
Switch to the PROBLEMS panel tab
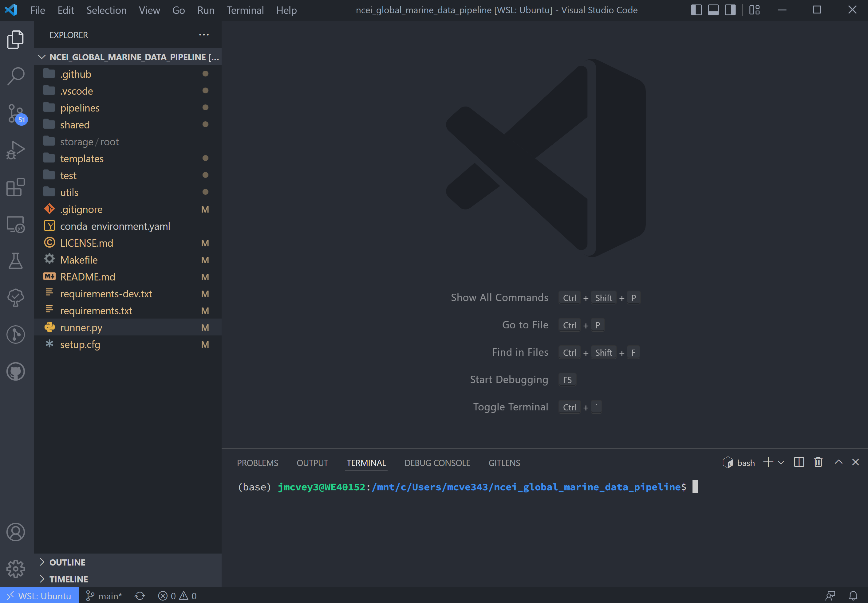[x=258, y=463]
